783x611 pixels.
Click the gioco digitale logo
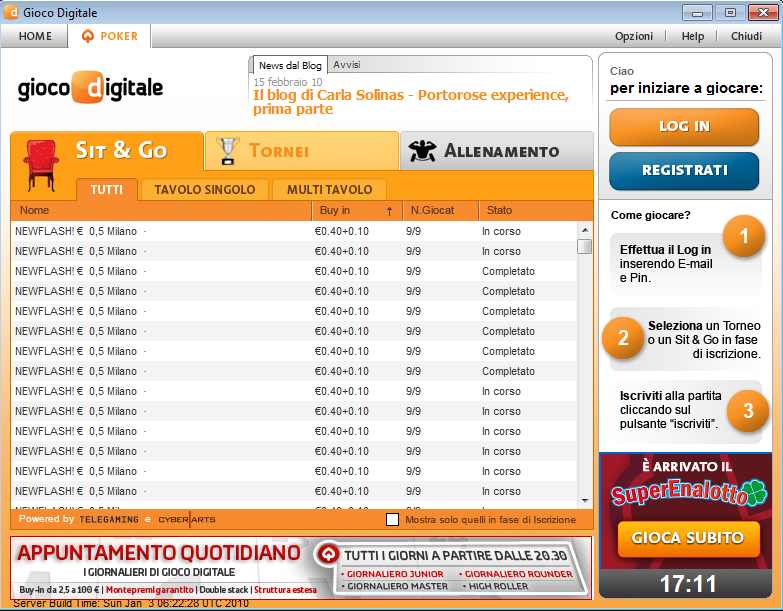(90, 88)
